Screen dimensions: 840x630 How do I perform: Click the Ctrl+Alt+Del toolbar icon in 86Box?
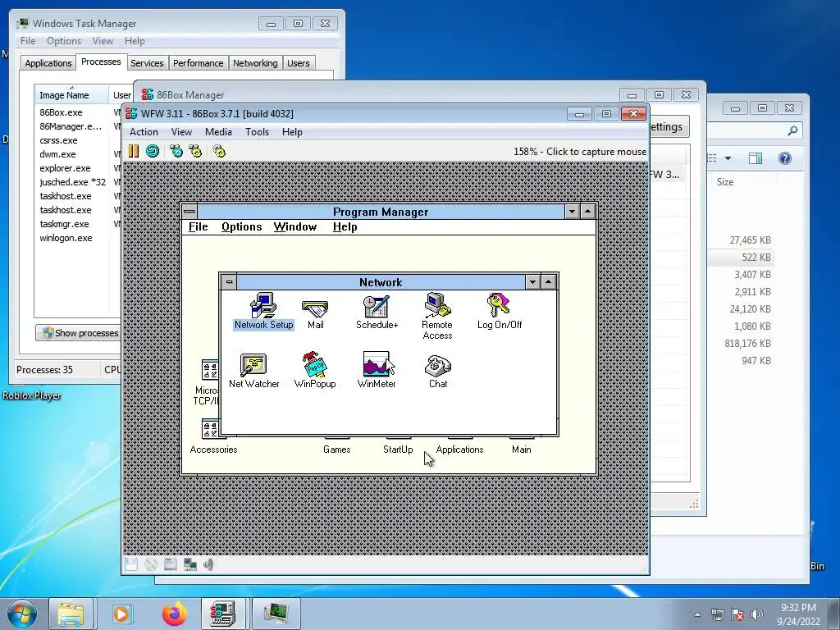176,151
